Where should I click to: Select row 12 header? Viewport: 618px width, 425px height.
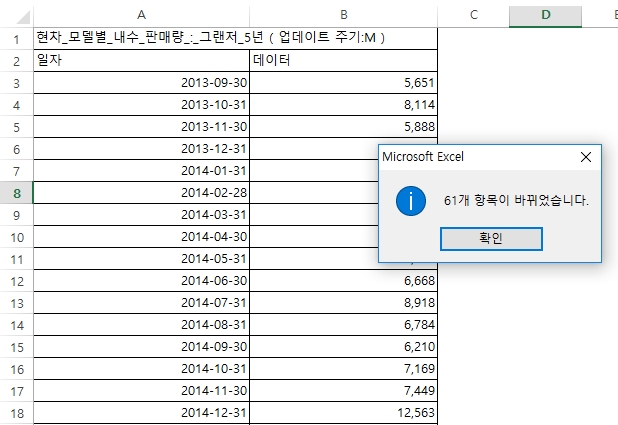pyautogui.click(x=17, y=281)
